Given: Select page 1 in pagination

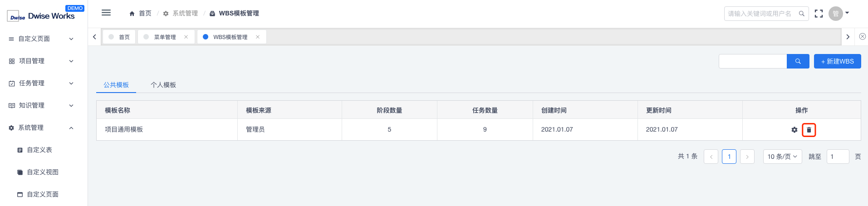Looking at the screenshot, I should 729,157.
